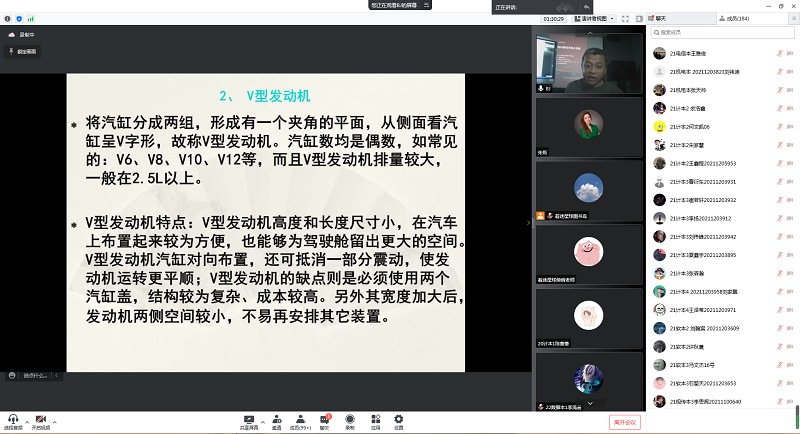The image size is (800, 434).
Task: Click the search members input field
Action: [722, 32]
